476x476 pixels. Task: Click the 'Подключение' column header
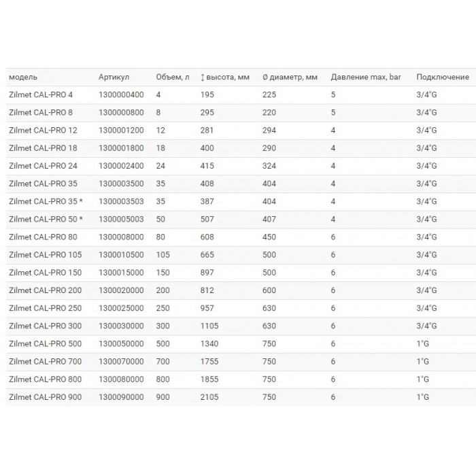coord(443,77)
